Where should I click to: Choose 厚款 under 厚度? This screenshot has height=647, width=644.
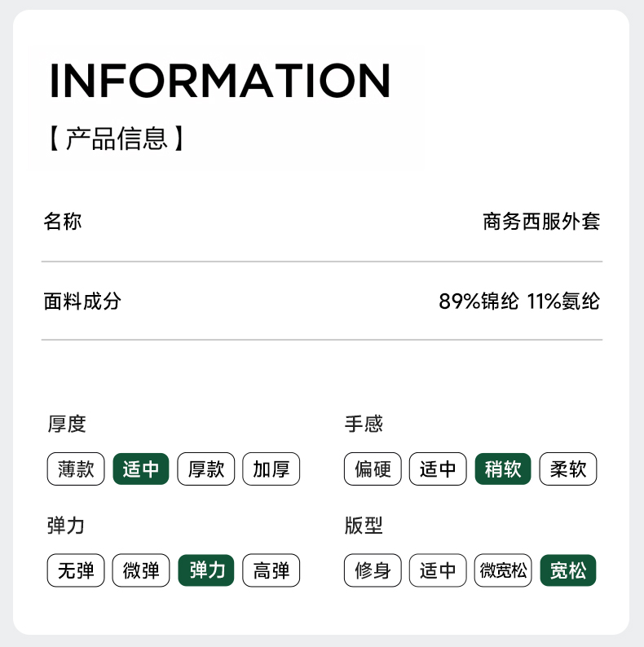pyautogui.click(x=206, y=469)
